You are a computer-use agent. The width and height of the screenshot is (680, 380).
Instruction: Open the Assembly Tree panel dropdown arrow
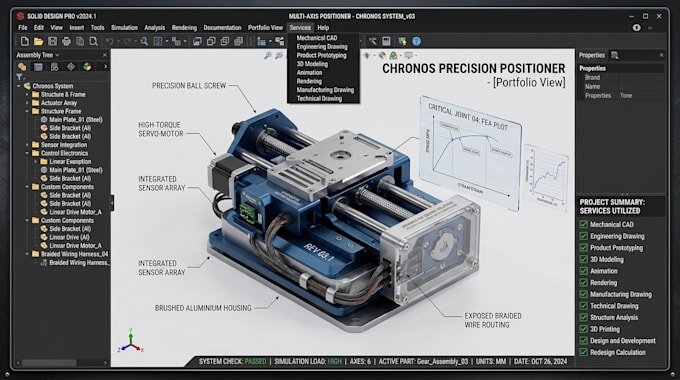(57, 55)
